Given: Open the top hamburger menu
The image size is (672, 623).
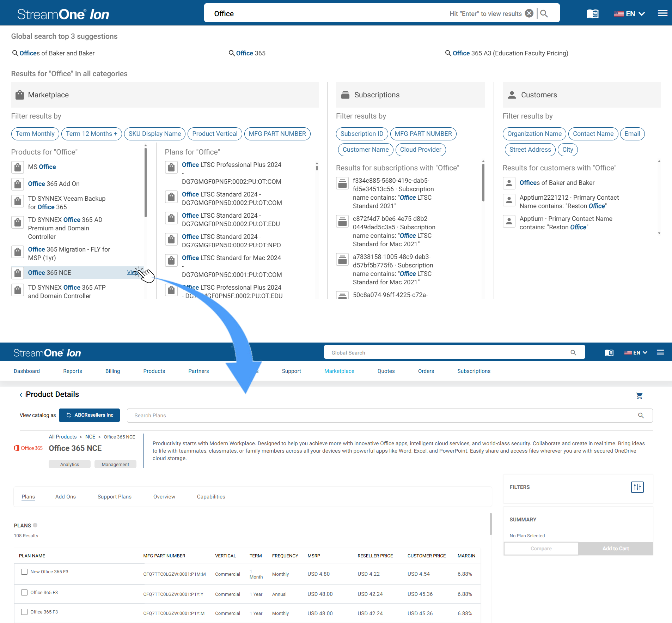Looking at the screenshot, I should pos(662,13).
